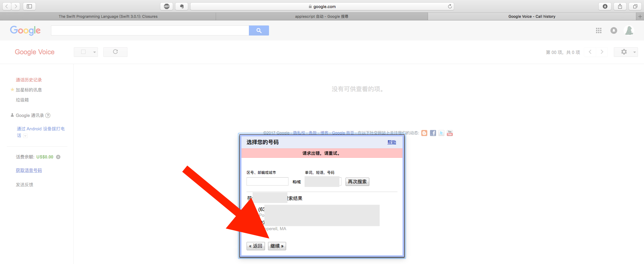The width and height of the screenshot is (644, 264).
Task: Open Blogger social icon in footer
Action: click(x=424, y=133)
